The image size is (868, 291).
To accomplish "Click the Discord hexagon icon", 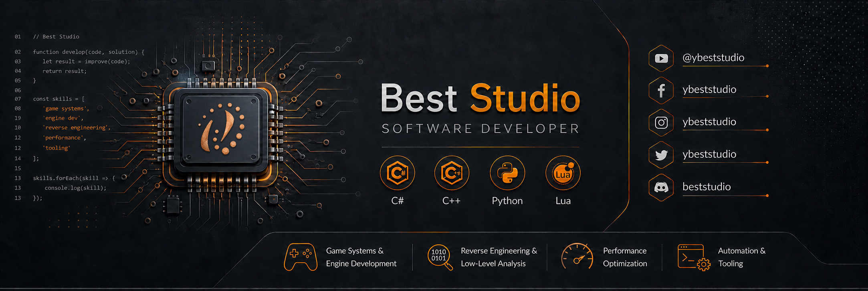I will (x=661, y=187).
